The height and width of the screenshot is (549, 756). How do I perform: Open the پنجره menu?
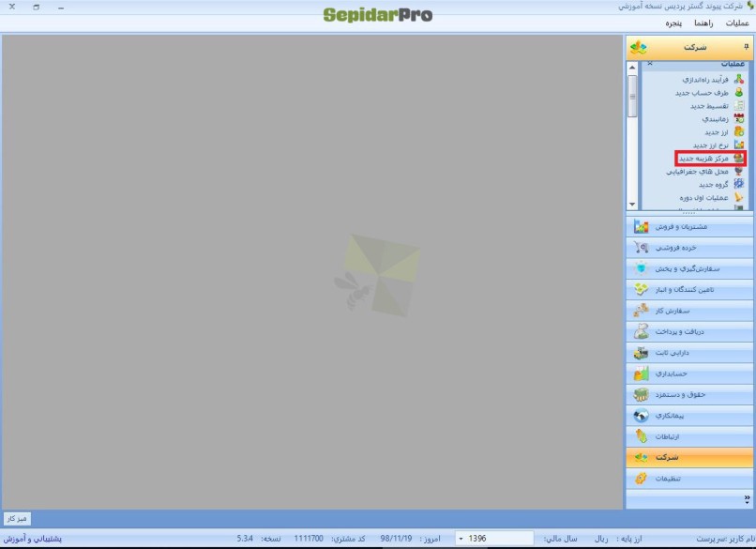[x=673, y=23]
